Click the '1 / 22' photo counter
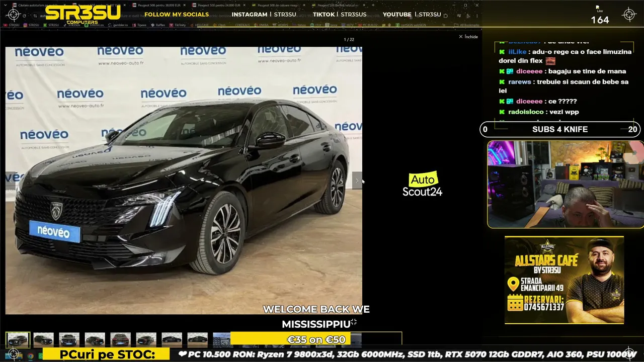Viewport: 644px width, 362px height. (349, 39)
